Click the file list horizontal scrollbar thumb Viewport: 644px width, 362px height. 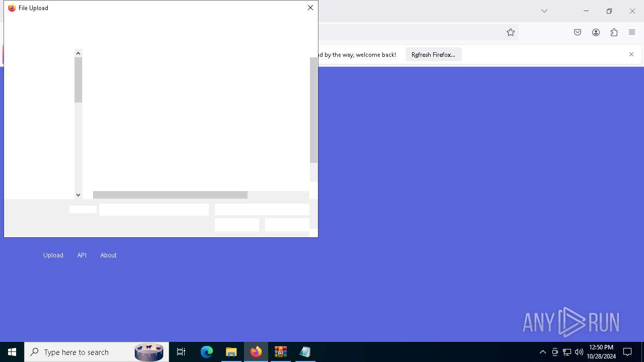coord(170,195)
